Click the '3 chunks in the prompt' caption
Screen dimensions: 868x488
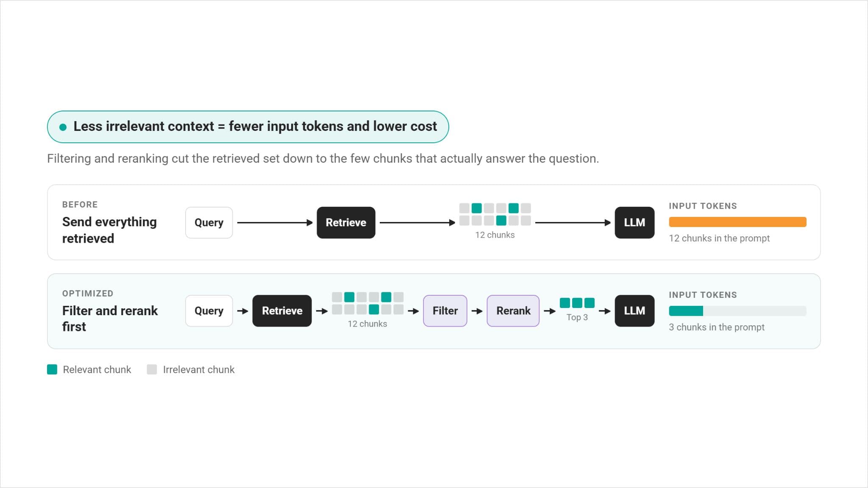[x=717, y=327]
